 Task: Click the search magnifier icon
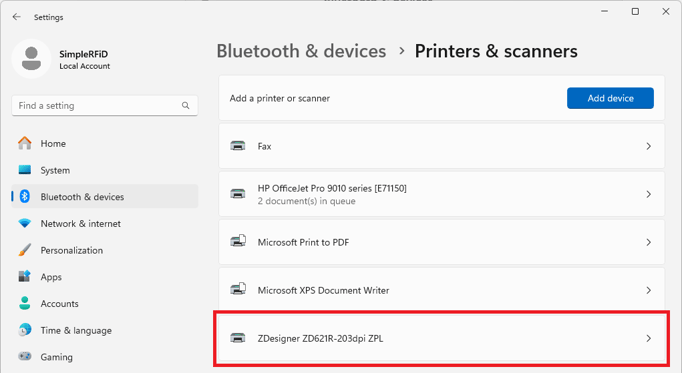point(186,106)
